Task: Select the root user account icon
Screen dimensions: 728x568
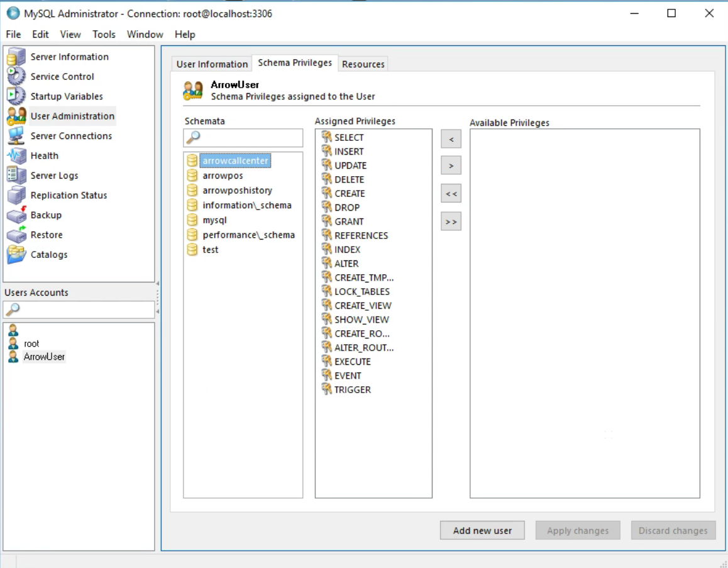Action: pos(13,343)
